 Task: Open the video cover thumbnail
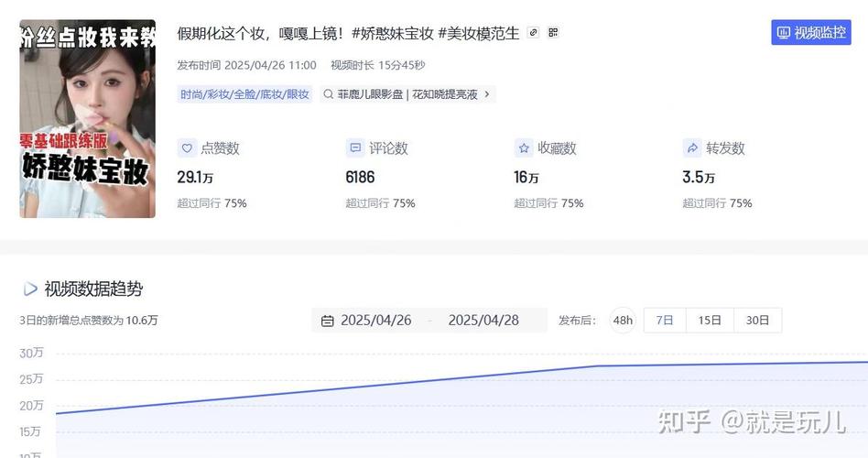pyautogui.click(x=88, y=118)
